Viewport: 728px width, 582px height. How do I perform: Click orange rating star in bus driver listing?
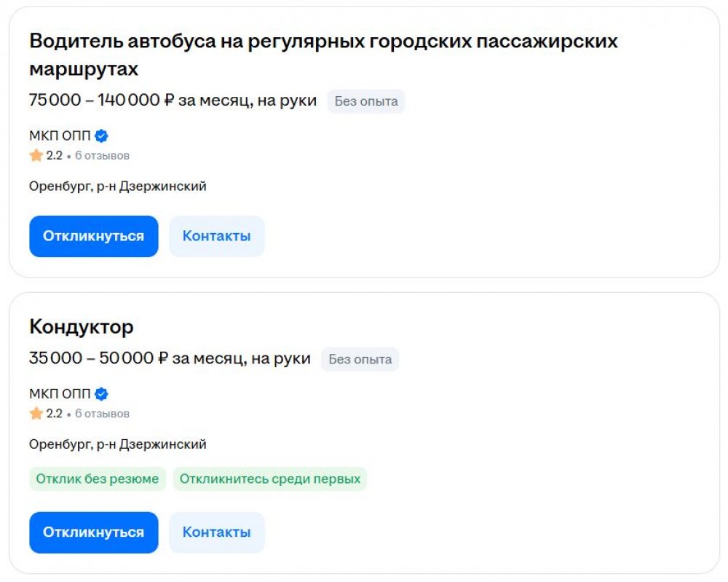coord(36,155)
